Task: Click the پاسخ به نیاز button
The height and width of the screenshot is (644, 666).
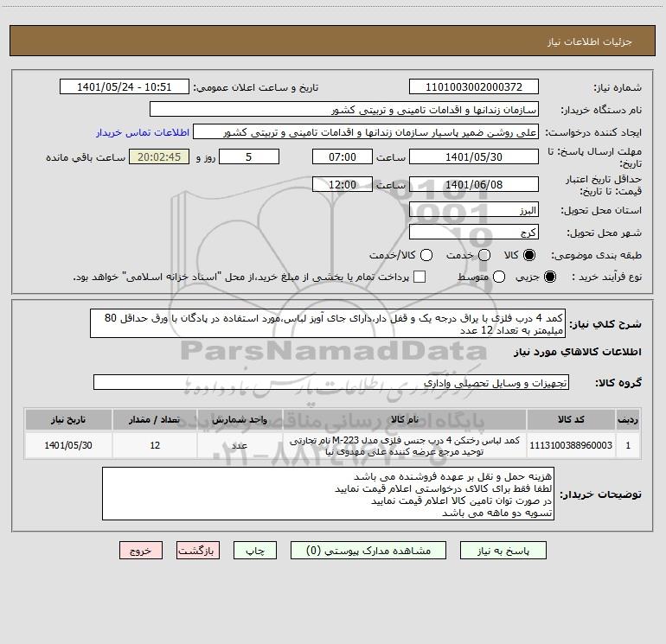Action: 503,551
